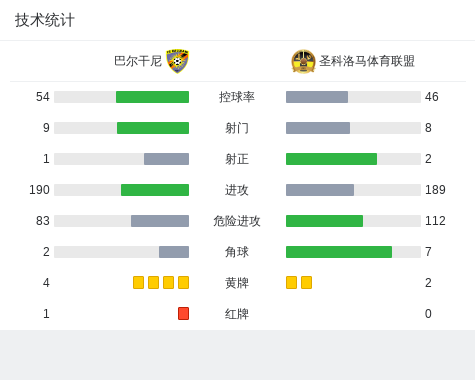
Task: Select the 技术统计 section heading
Action: pos(45,20)
